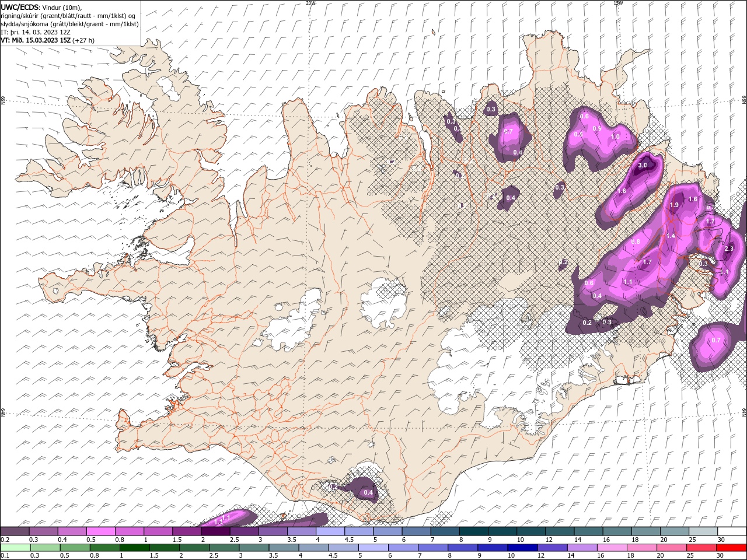
Task: Click the '2.5' label in bottom legend row
Action: point(213,556)
